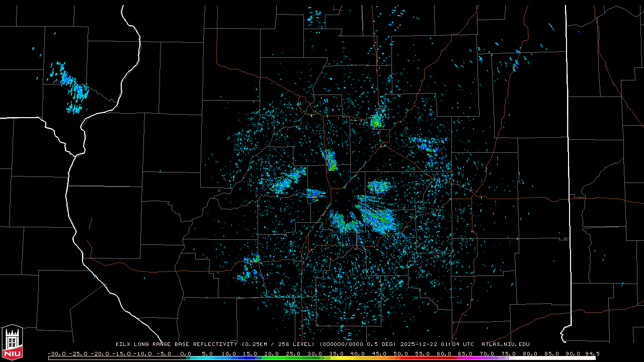Image resolution: width=644 pixels, height=362 pixels.
Task: Click the ATLAS.NIU.EDU text
Action: (x=505, y=344)
